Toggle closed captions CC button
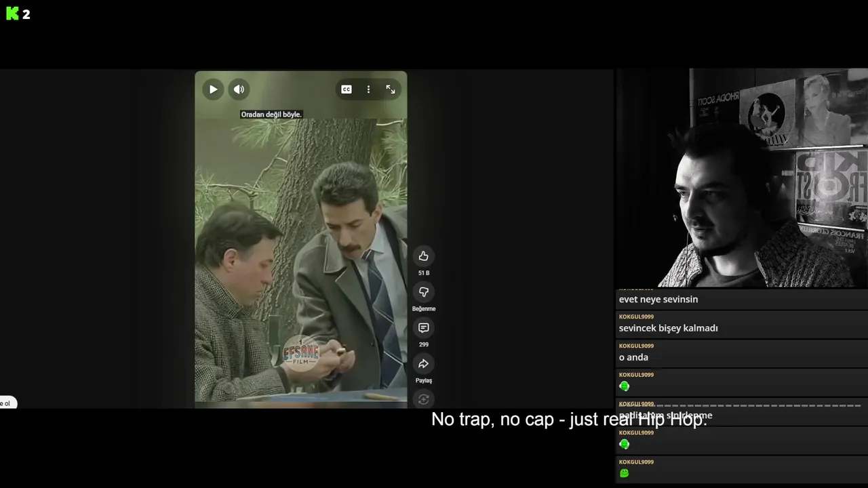 click(x=347, y=89)
